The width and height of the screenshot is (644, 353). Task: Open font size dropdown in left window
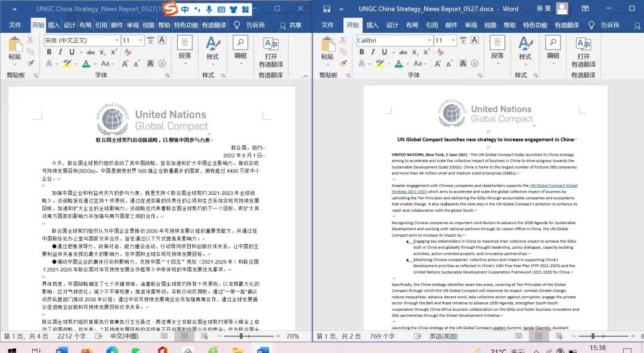pos(141,41)
